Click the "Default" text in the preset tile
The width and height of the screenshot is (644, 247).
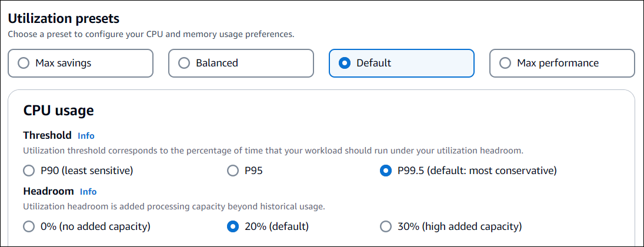coord(374,63)
